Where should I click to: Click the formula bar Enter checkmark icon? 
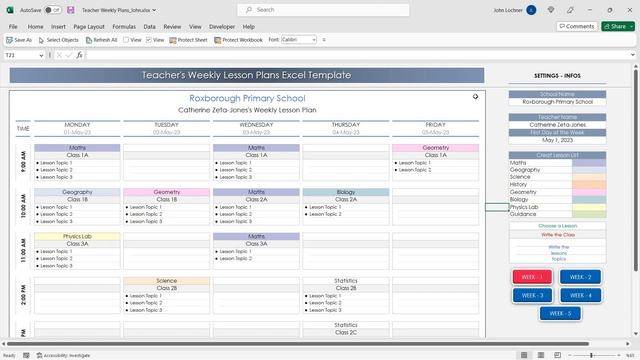[x=69, y=55]
